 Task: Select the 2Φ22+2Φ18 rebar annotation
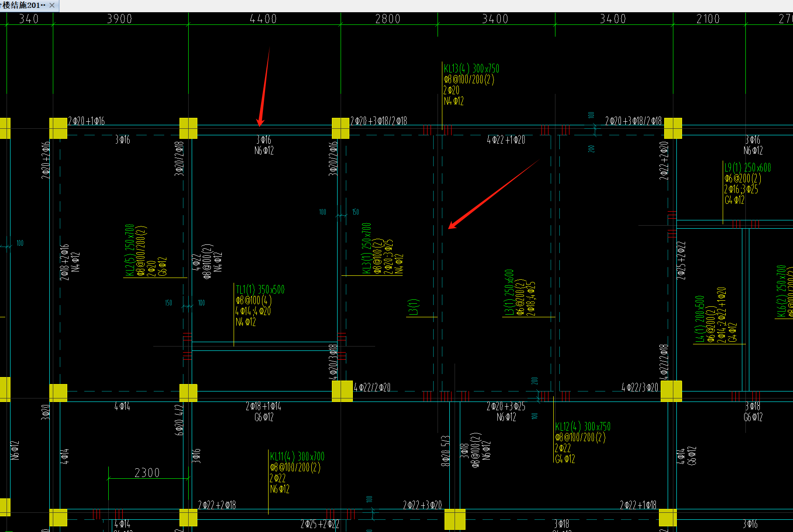tap(217, 505)
